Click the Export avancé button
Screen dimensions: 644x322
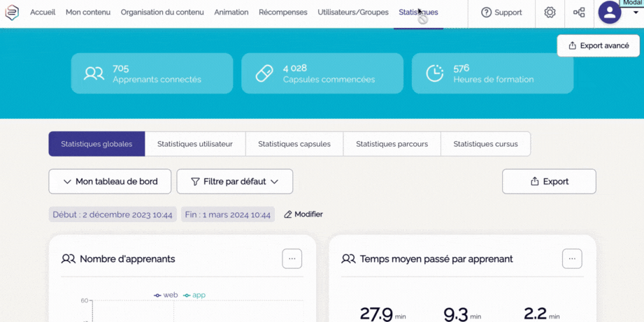pos(598,45)
